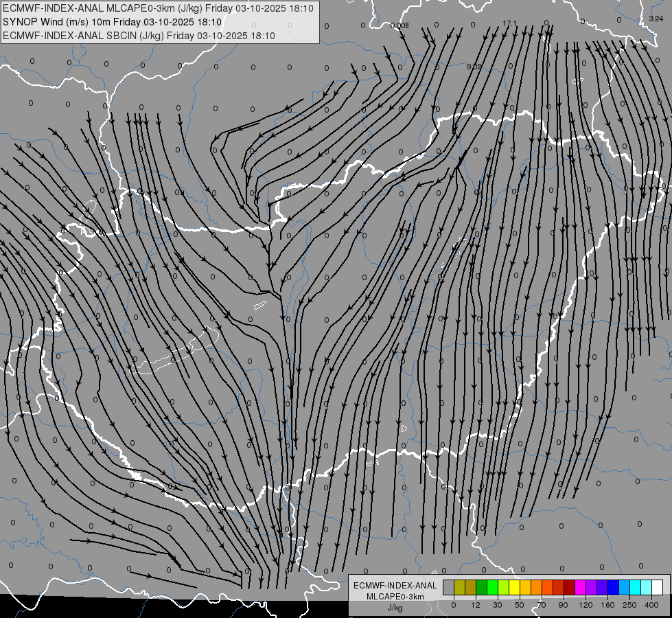Screen dimensions: 672x618
Task: Click the legend tick value 160
Action: pyautogui.click(x=607, y=605)
